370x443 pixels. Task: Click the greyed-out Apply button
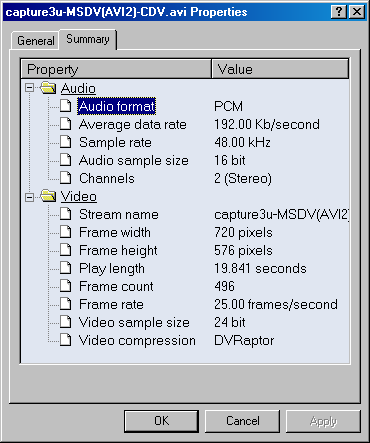point(323,422)
